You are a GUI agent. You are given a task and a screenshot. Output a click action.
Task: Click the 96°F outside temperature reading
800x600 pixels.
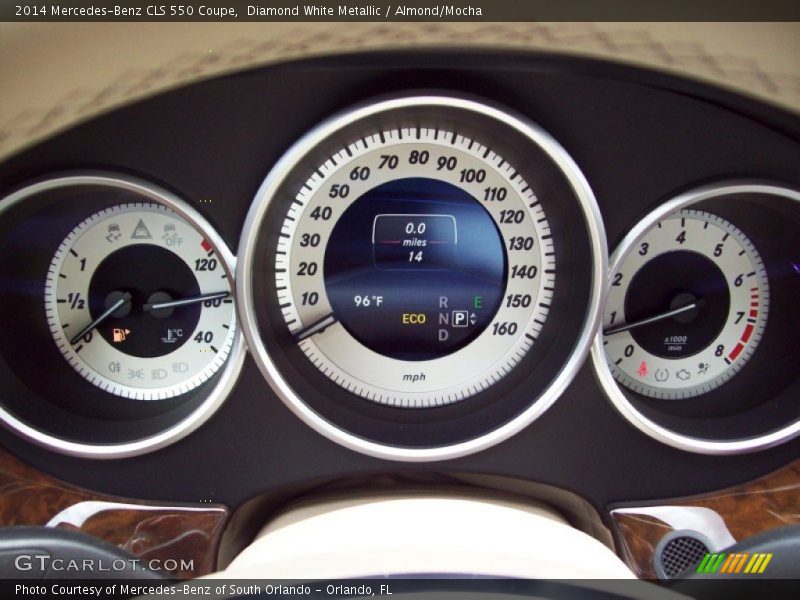coord(368,301)
